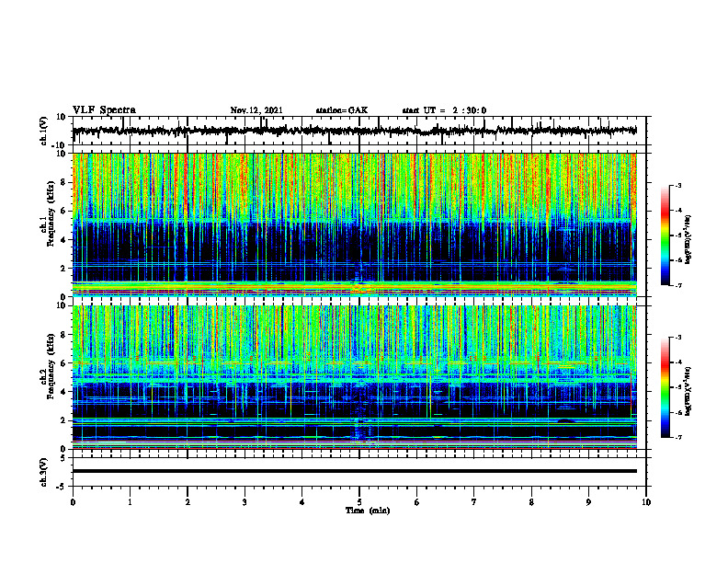The width and height of the screenshot is (728, 563).
Task: Click "-7" on the ch.1 color scale
Action: click(678, 285)
